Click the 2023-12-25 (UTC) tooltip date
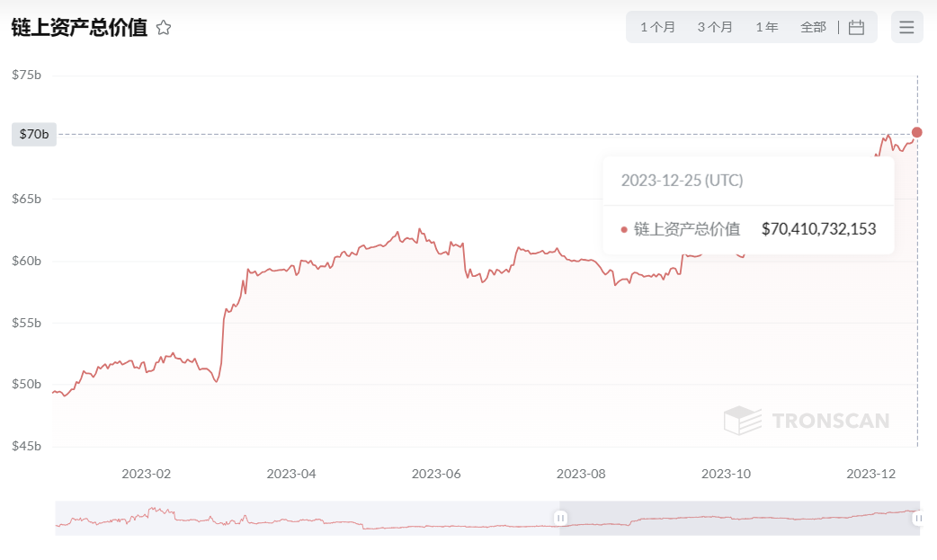The width and height of the screenshot is (937, 560). click(x=682, y=181)
